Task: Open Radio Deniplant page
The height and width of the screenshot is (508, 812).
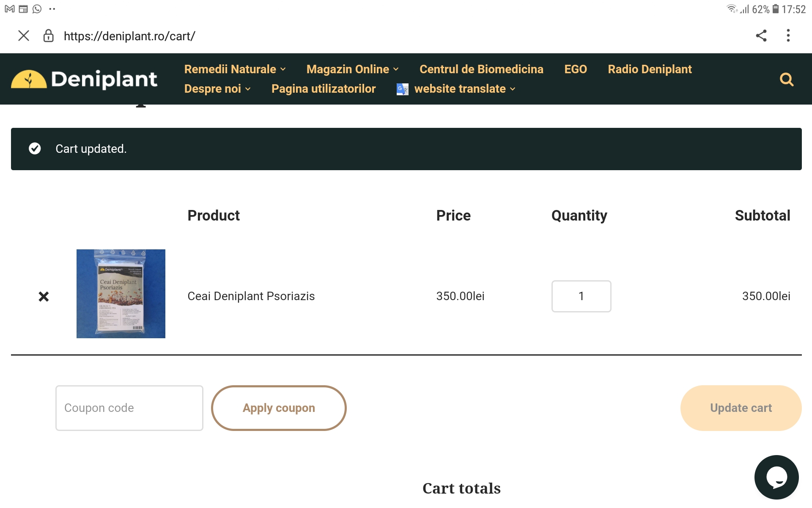Action: point(650,69)
